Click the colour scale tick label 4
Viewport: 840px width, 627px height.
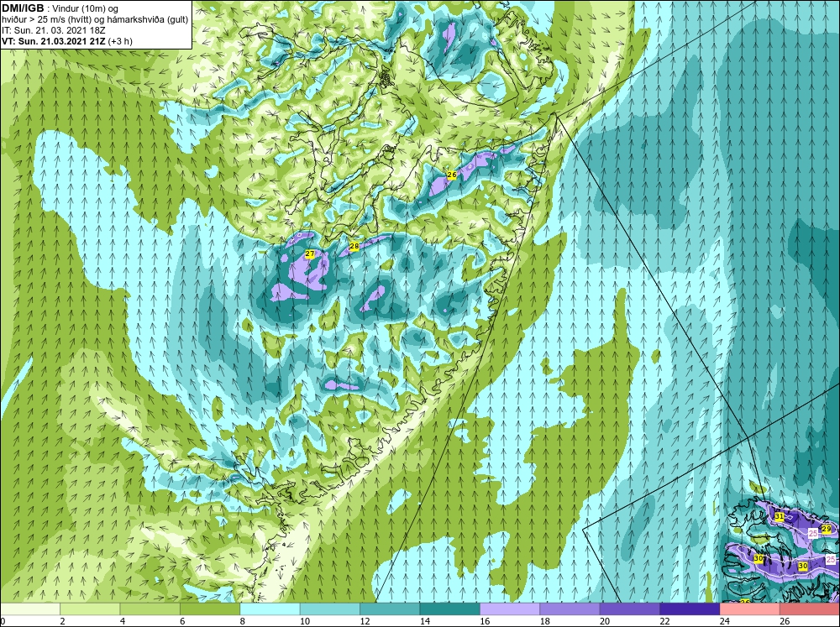click(x=123, y=621)
